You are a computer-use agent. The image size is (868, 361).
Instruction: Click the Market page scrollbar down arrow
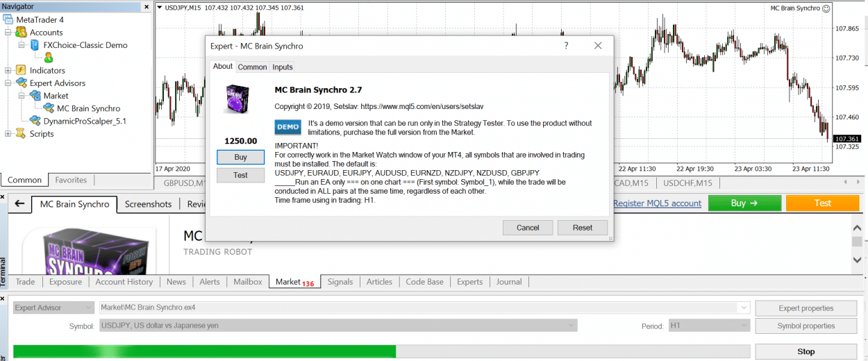tap(856, 259)
